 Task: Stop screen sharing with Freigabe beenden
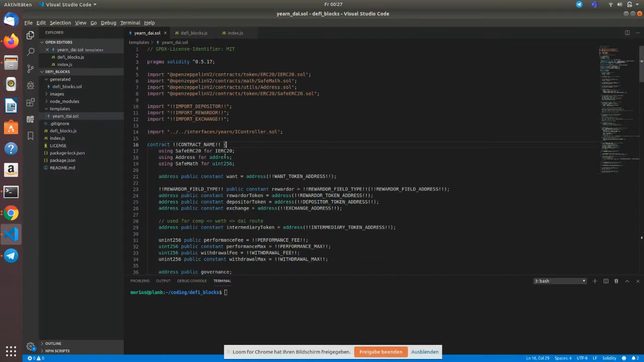[380, 352]
